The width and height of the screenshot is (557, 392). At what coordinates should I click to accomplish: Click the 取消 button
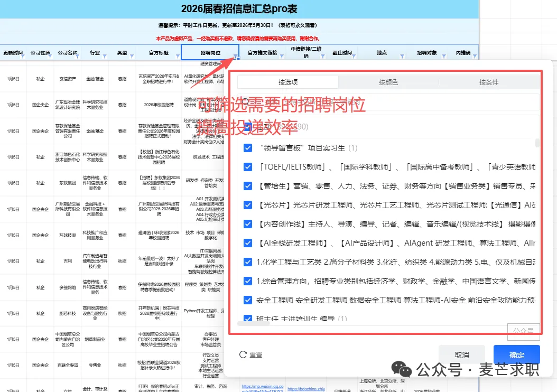coord(462,354)
